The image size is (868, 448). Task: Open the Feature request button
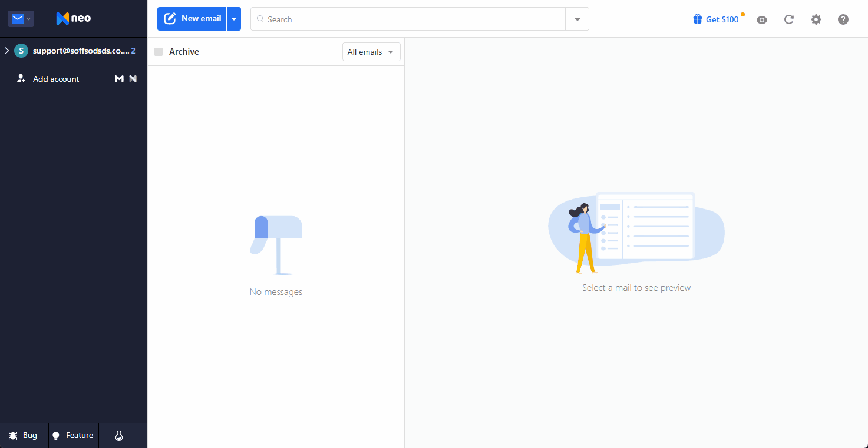[74, 436]
